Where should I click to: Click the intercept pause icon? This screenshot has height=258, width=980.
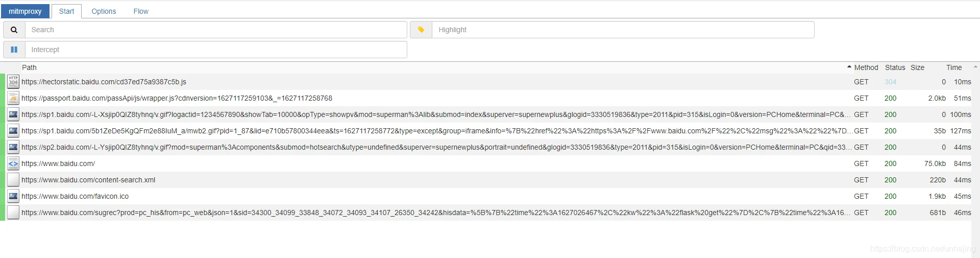(14, 50)
